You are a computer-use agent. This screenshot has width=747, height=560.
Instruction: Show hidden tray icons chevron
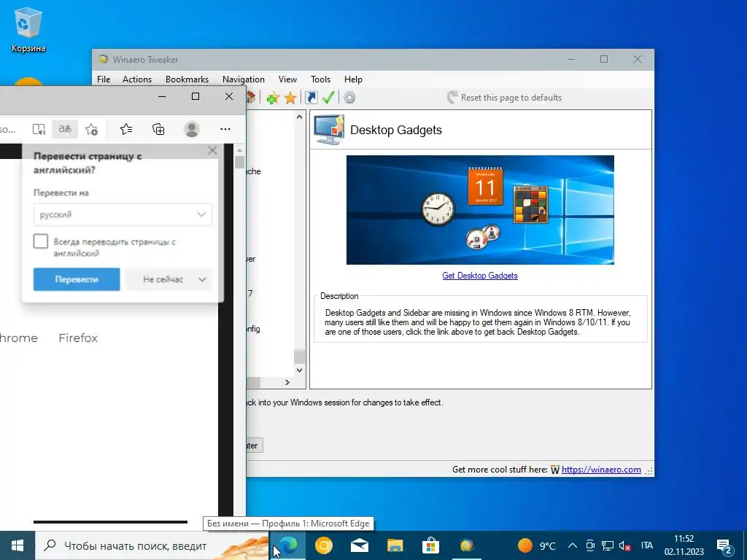pyautogui.click(x=573, y=545)
